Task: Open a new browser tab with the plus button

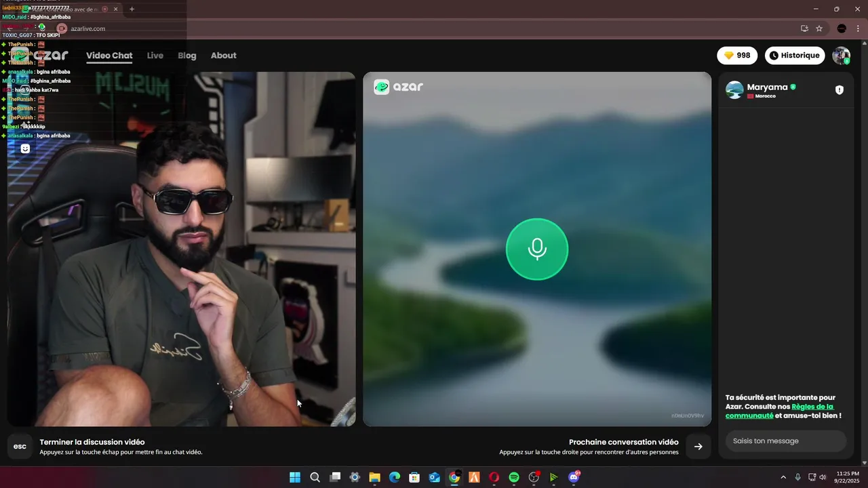Action: (132, 9)
